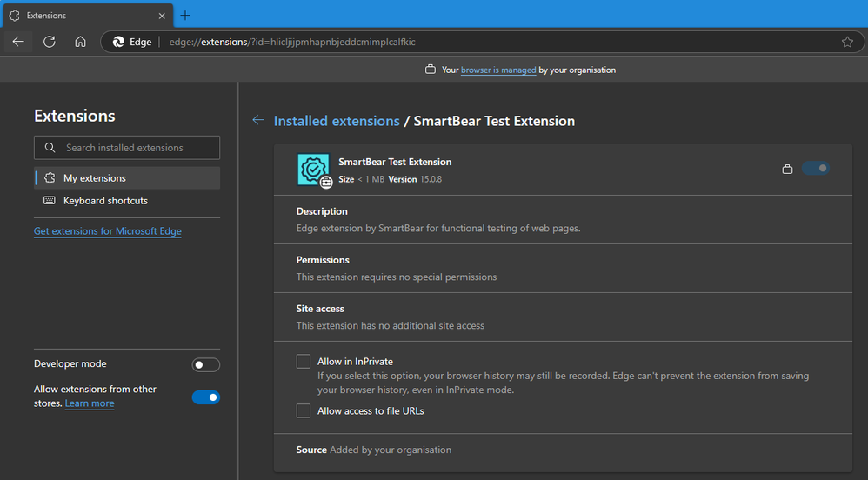Click the managed briefcase icon near toggle
Viewport: 868px width, 480px height.
(787, 169)
